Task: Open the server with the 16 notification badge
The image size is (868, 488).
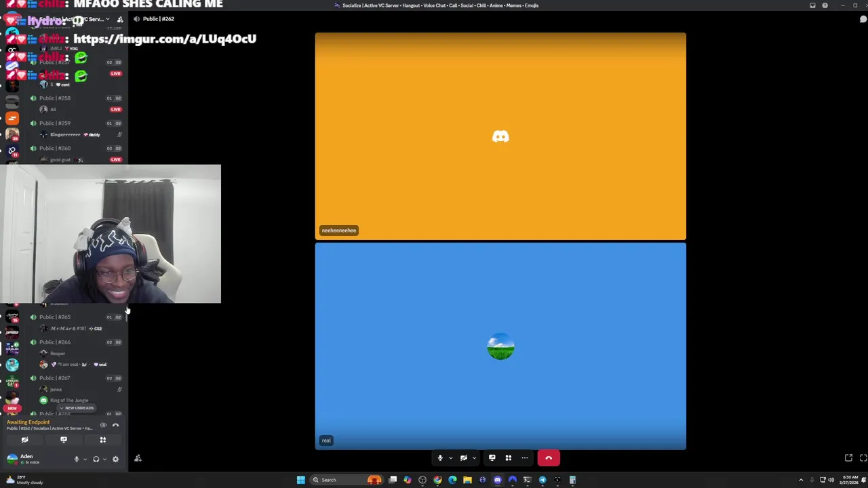Action: pos(12,316)
